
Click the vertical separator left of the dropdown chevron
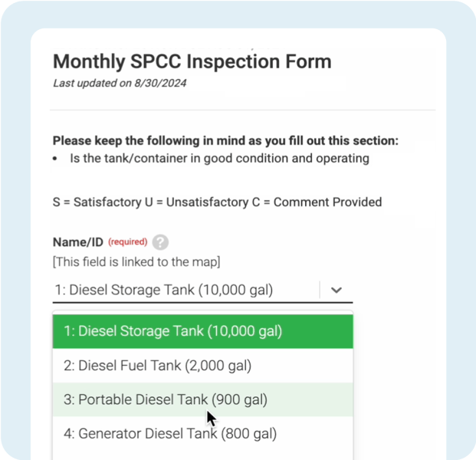tap(320, 290)
